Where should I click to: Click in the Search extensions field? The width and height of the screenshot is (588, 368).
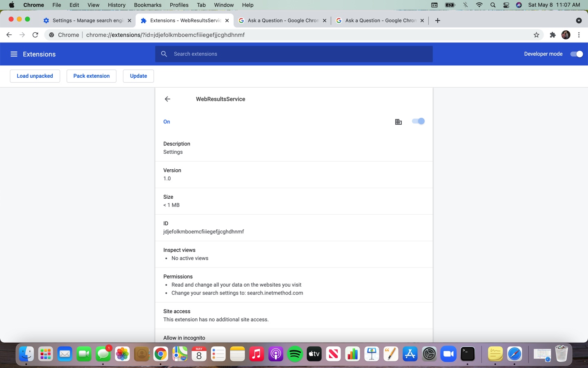[294, 54]
